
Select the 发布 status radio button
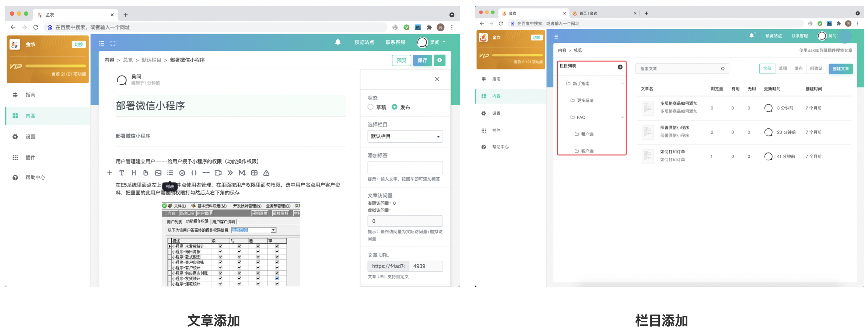click(395, 107)
